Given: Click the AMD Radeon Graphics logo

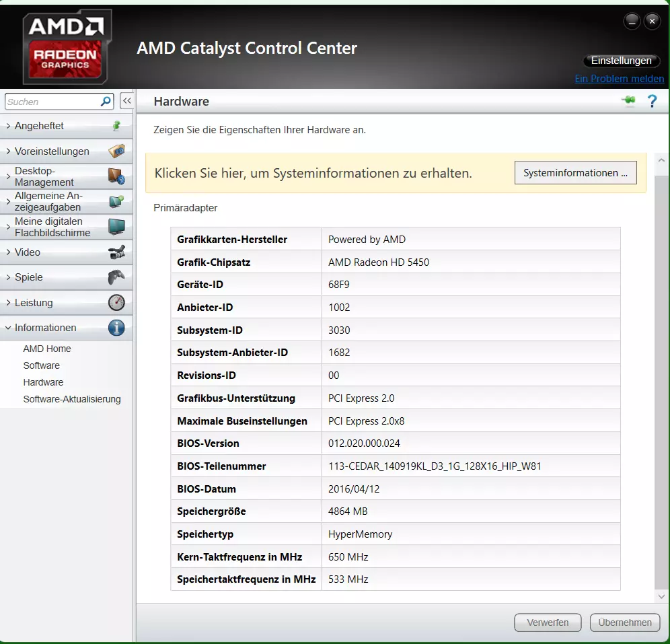Looking at the screenshot, I should pyautogui.click(x=67, y=46).
